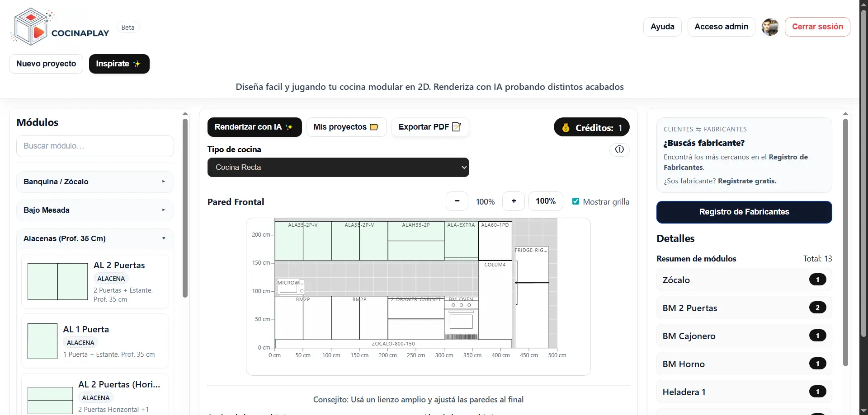The width and height of the screenshot is (868, 415).
Task: Zoom in with the plus button
Action: [514, 201]
